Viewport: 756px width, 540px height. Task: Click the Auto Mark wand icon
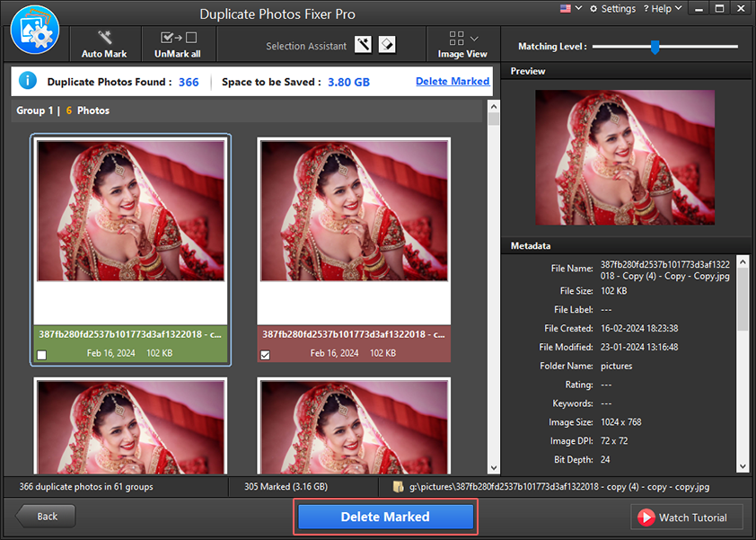pyautogui.click(x=104, y=37)
